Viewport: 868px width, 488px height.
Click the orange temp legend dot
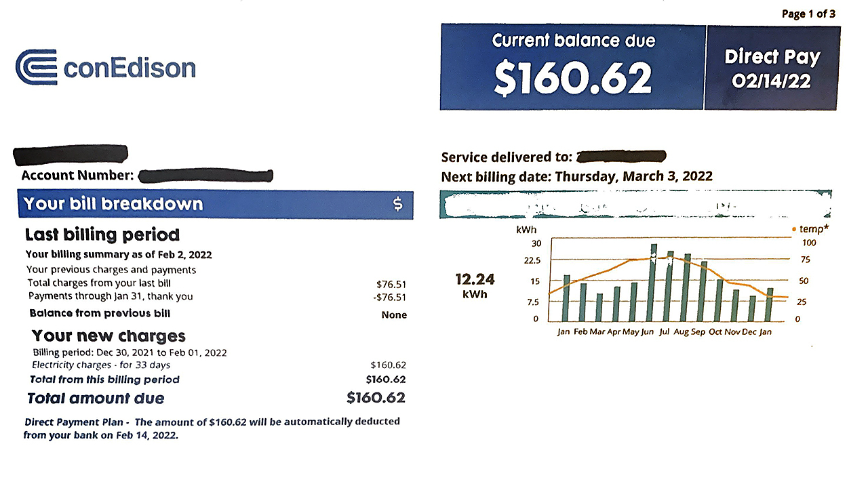794,229
